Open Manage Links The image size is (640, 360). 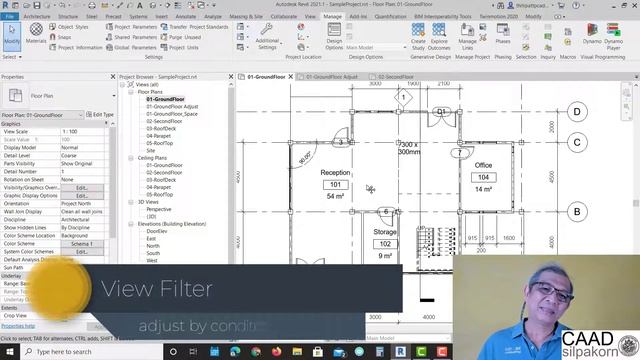[x=467, y=36]
